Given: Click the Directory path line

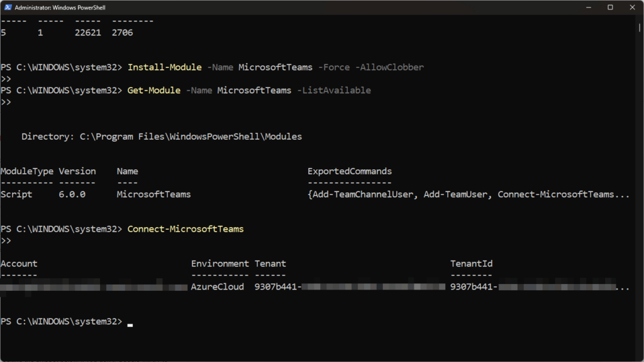Looking at the screenshot, I should tap(162, 137).
